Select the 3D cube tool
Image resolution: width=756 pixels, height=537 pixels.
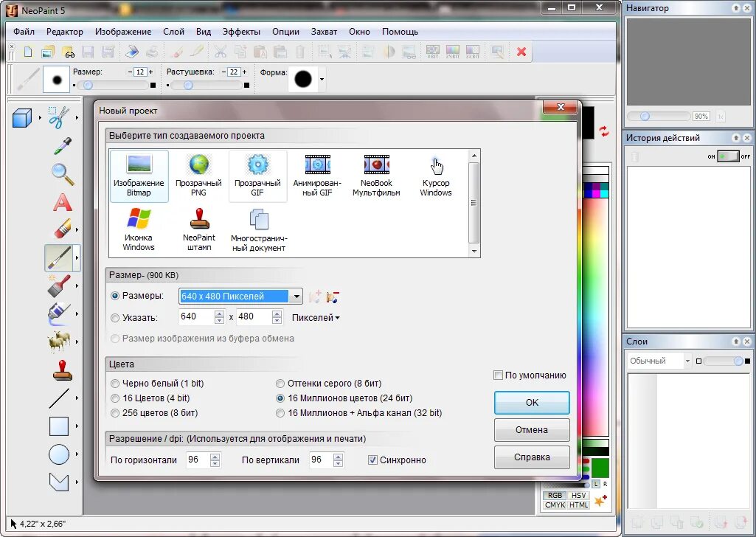[21, 117]
